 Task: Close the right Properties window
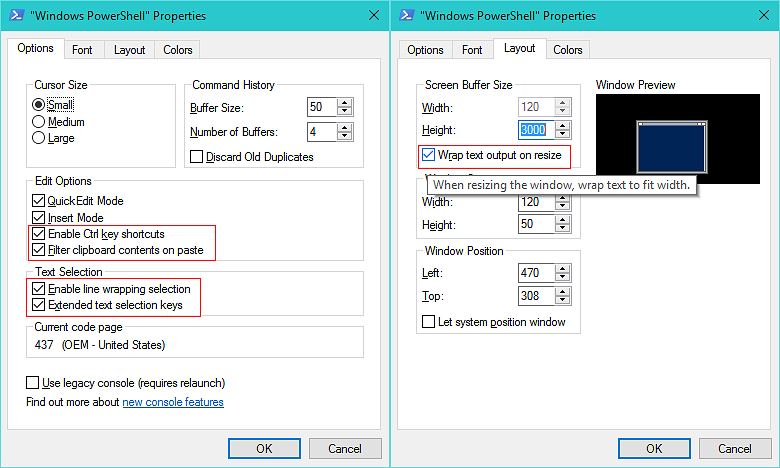764,15
